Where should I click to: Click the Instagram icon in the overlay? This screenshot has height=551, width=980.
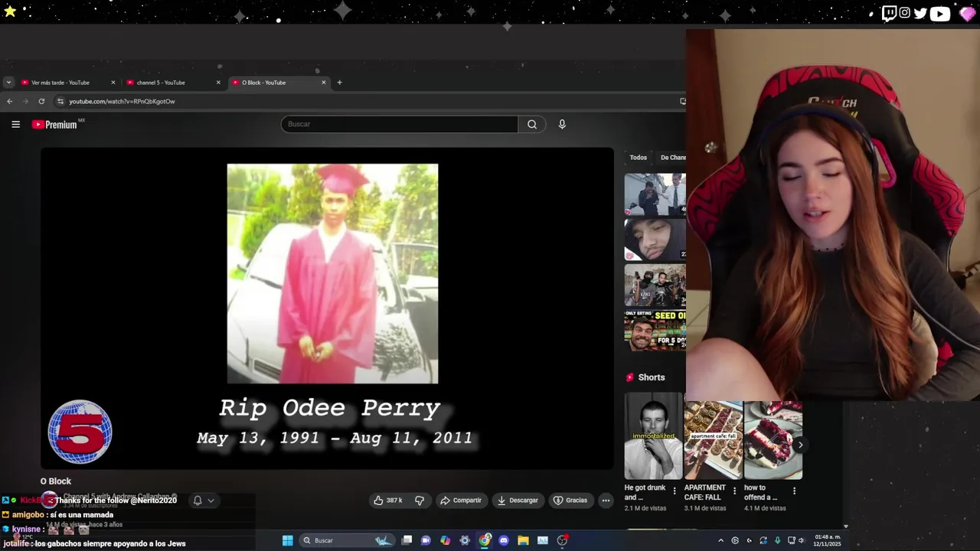[x=905, y=13]
